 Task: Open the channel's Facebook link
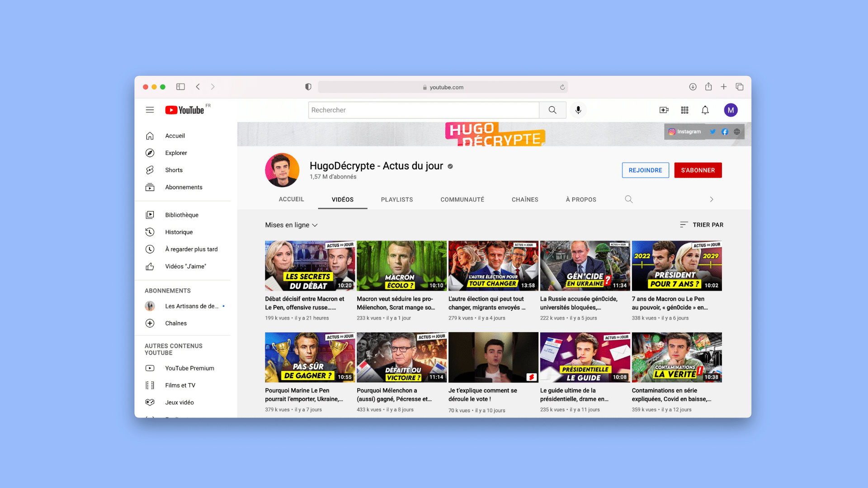pos(725,131)
